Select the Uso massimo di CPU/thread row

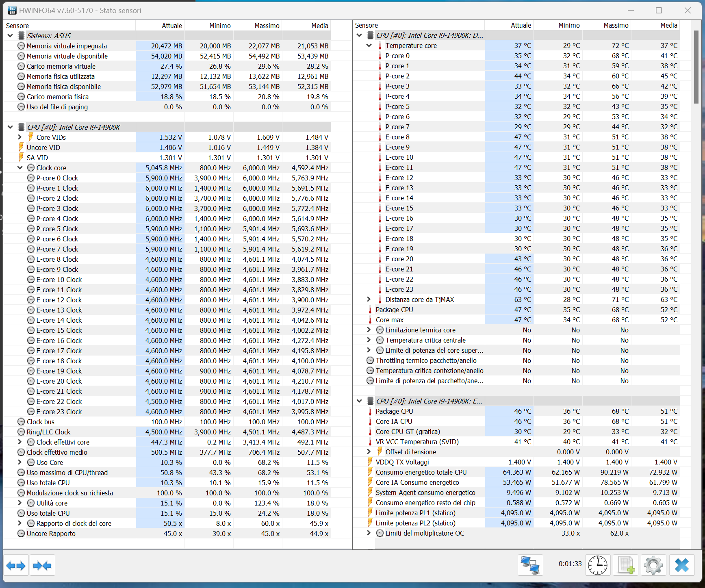click(x=167, y=473)
